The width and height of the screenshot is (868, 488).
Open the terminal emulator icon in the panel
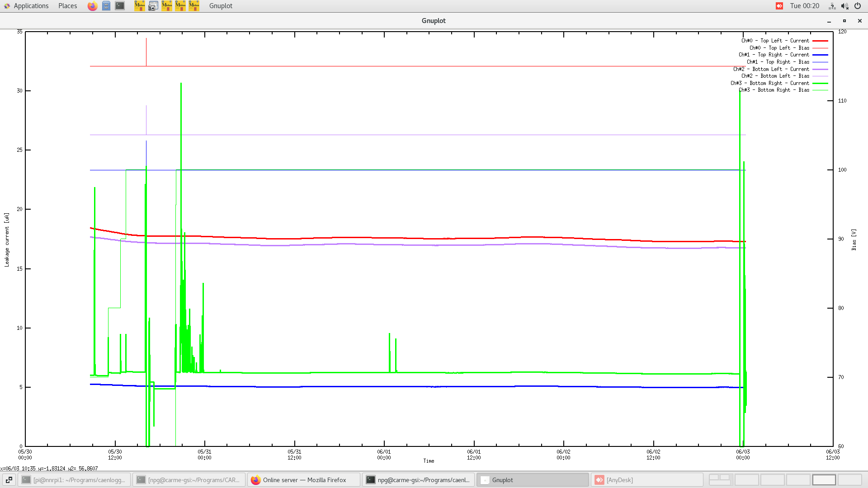(119, 6)
